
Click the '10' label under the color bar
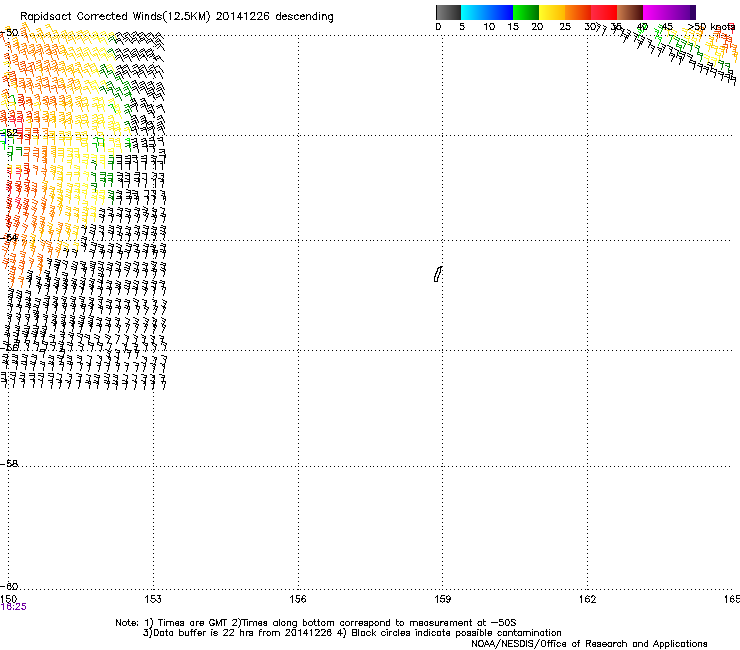489,27
